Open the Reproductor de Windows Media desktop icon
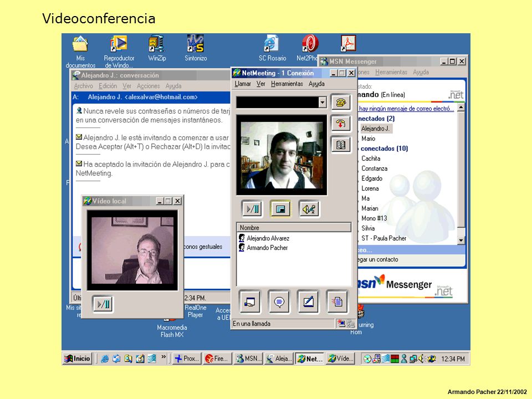The width and height of the screenshot is (532, 399). pyautogui.click(x=119, y=52)
